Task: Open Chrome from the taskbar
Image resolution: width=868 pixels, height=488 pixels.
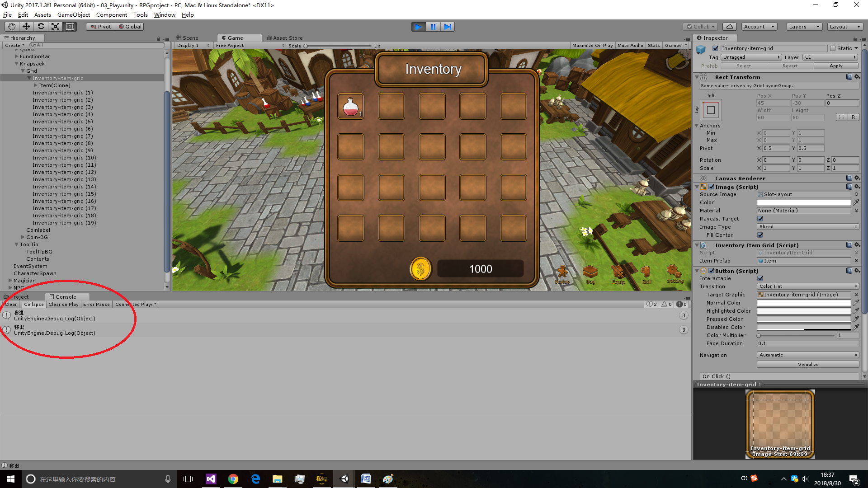Action: pyautogui.click(x=233, y=479)
